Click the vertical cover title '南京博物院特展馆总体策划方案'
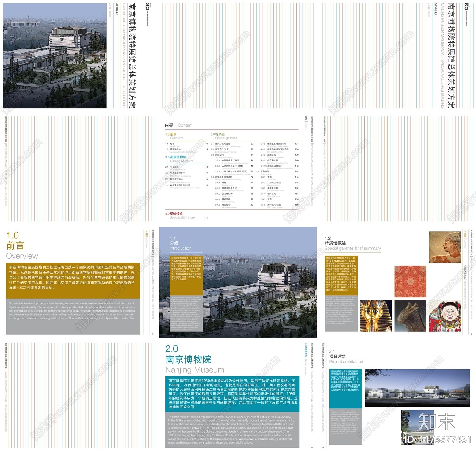This screenshot has height=451, width=476. coord(132,56)
